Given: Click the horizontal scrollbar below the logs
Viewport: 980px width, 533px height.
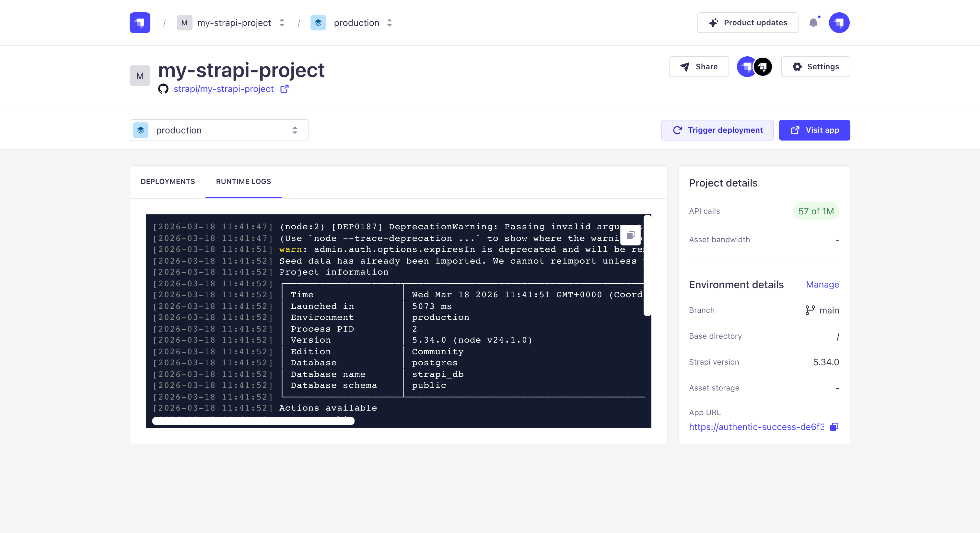Looking at the screenshot, I should [253, 421].
